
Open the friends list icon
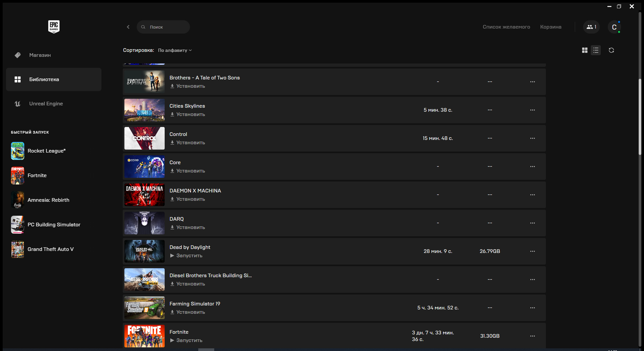(x=591, y=27)
